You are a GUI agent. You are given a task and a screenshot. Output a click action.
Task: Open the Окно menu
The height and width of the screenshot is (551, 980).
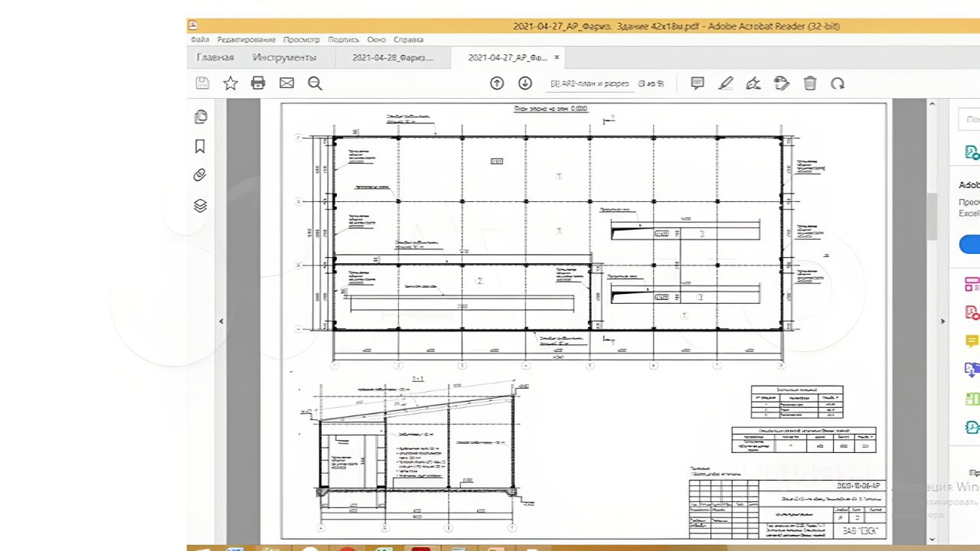(x=376, y=40)
